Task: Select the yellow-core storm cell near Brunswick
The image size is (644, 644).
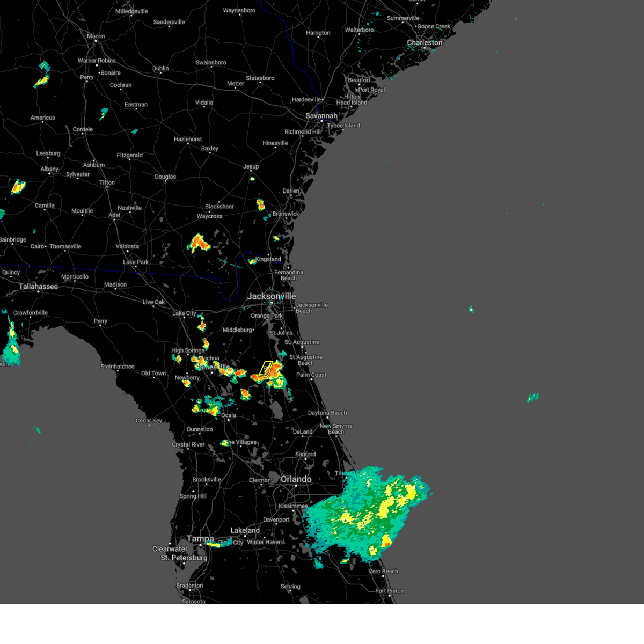Action: pos(261,206)
